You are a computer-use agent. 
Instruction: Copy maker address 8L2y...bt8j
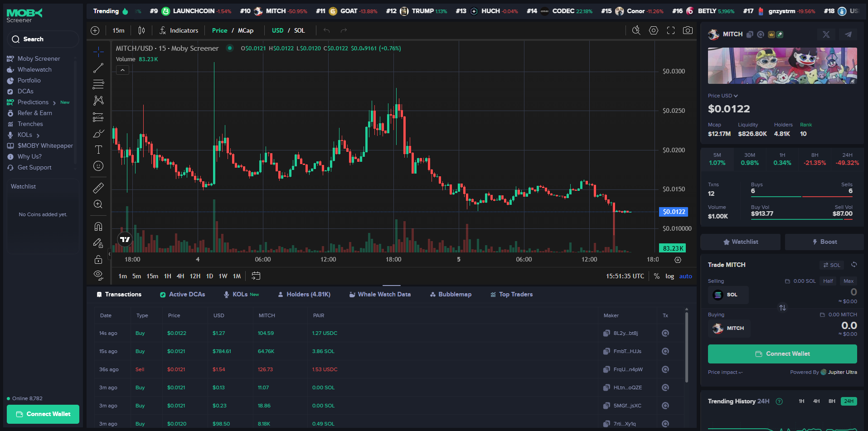tap(606, 333)
